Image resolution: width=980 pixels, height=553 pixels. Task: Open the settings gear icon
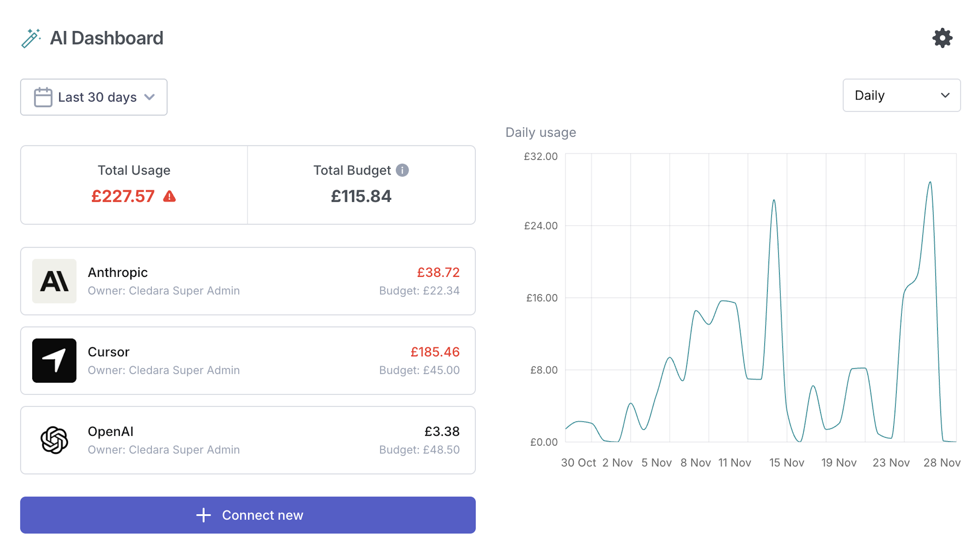tap(942, 38)
